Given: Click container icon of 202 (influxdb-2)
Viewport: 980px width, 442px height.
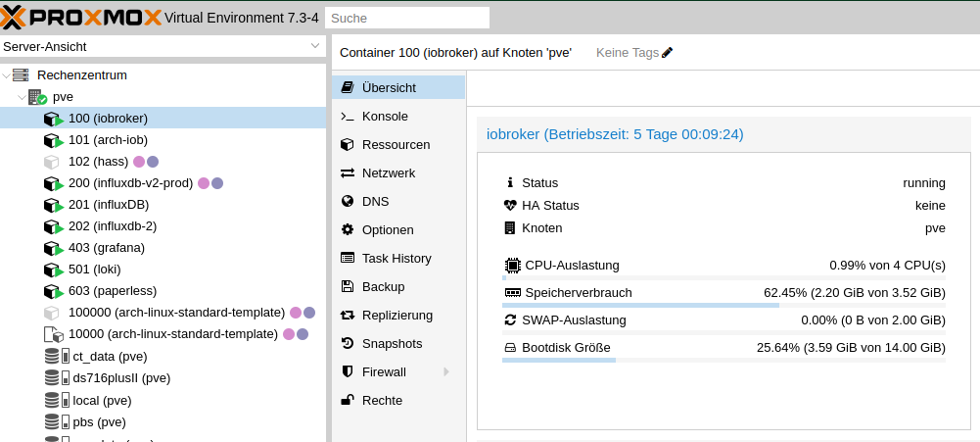Looking at the screenshot, I should 54,226.
